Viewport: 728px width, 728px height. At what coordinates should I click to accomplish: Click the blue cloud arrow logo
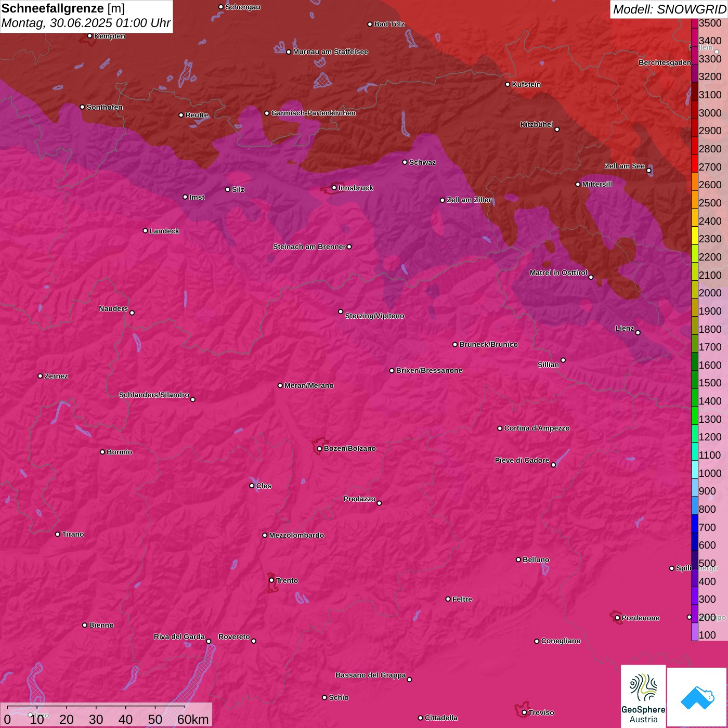[697, 697]
